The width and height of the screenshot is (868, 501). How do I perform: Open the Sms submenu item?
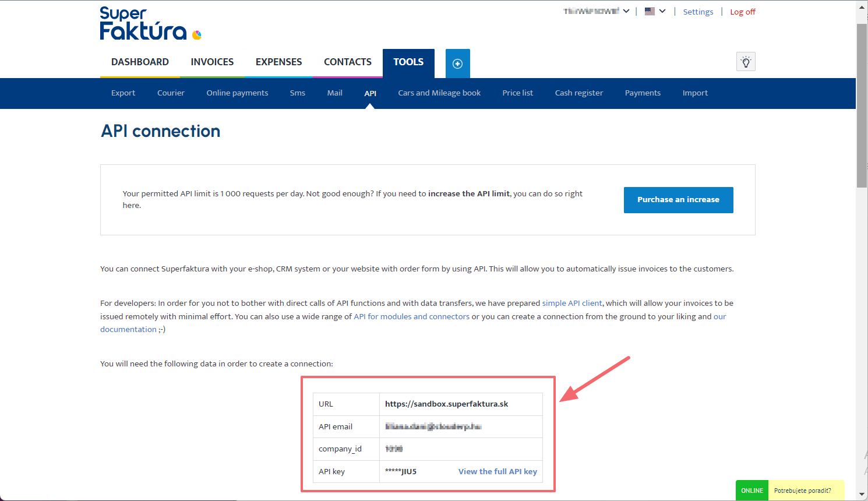(298, 93)
